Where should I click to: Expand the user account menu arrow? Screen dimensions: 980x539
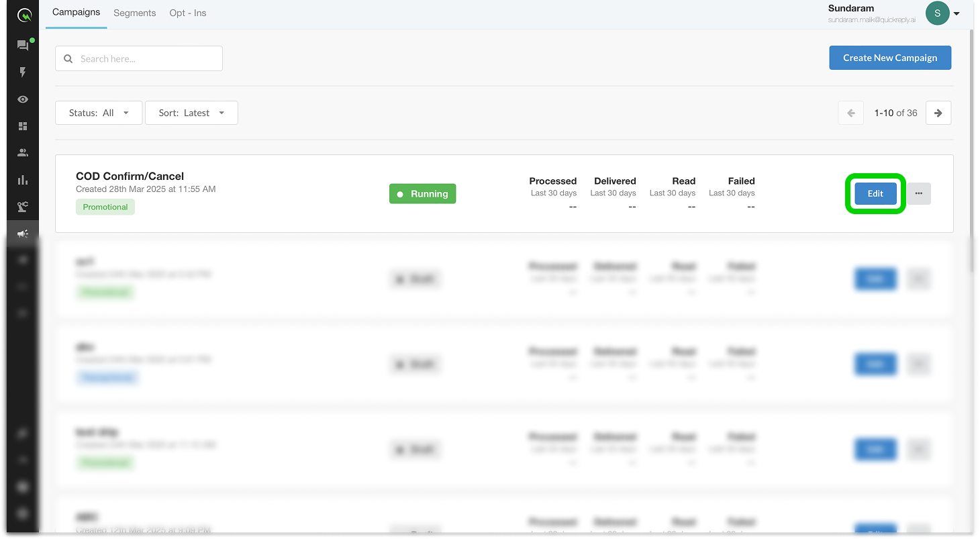coord(957,14)
